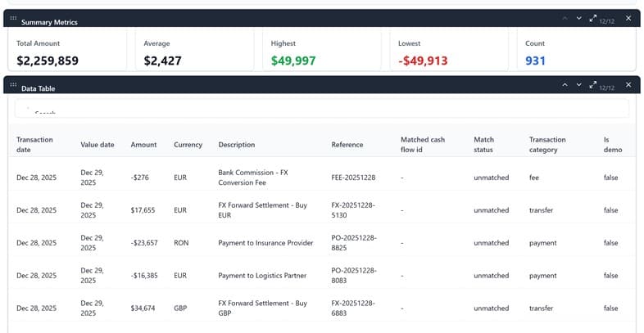This screenshot has height=333, width=644.
Task: Click the $34,674 amount cell
Action: coord(143,308)
